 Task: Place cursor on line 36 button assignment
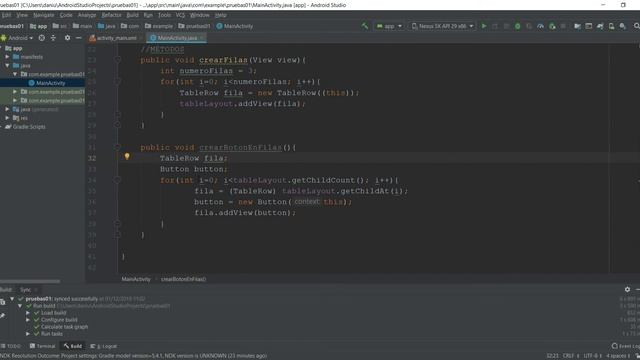[273, 202]
